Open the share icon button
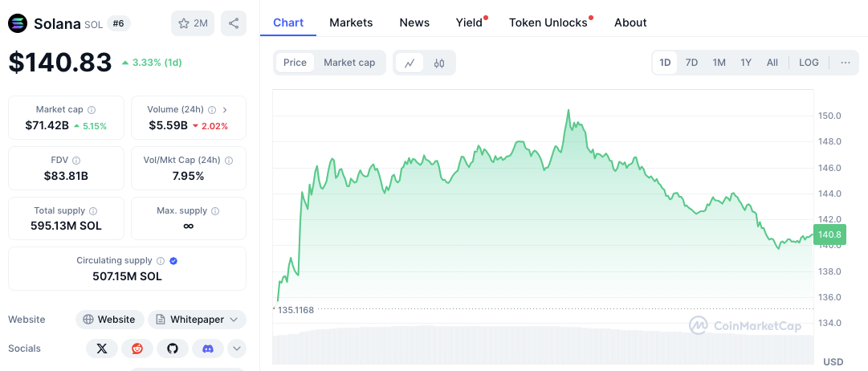The image size is (868, 371). (x=234, y=23)
